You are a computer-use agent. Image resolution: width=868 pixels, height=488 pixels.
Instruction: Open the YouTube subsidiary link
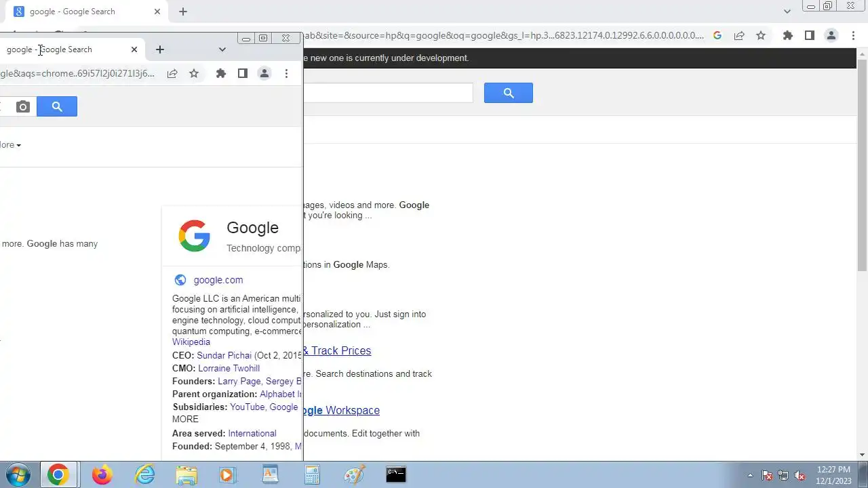point(247,407)
